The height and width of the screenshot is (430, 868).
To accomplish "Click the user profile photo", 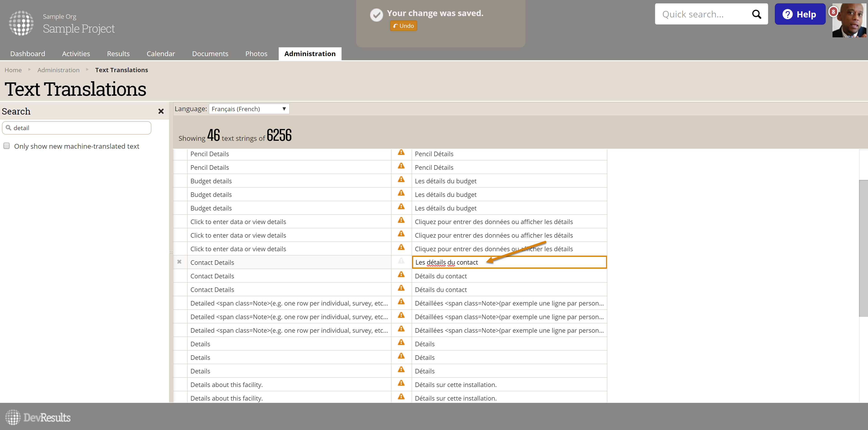I will click(x=851, y=22).
